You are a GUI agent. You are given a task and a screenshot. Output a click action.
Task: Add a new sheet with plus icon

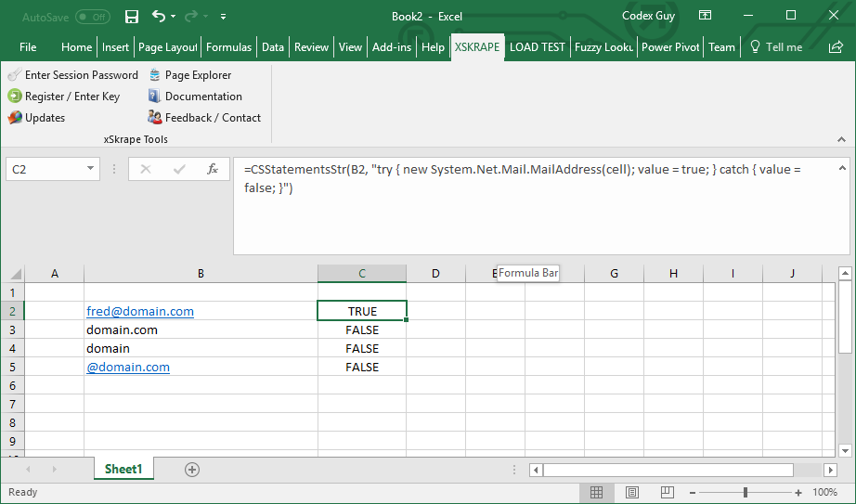coord(191,470)
